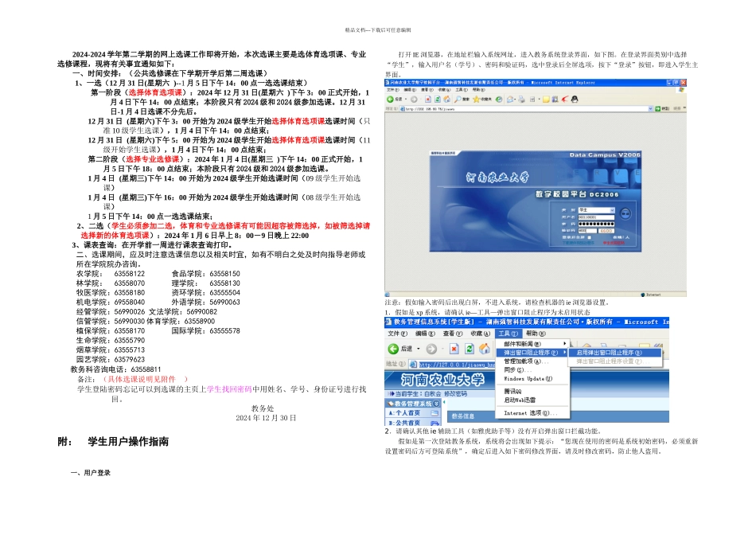Click the page icon beside the 127.0.0.1 address
756x535 pixels.
[413, 365]
